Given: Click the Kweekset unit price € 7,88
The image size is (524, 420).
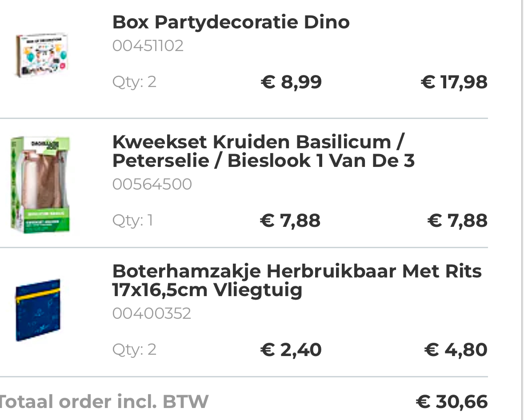Looking at the screenshot, I should coord(290,221).
